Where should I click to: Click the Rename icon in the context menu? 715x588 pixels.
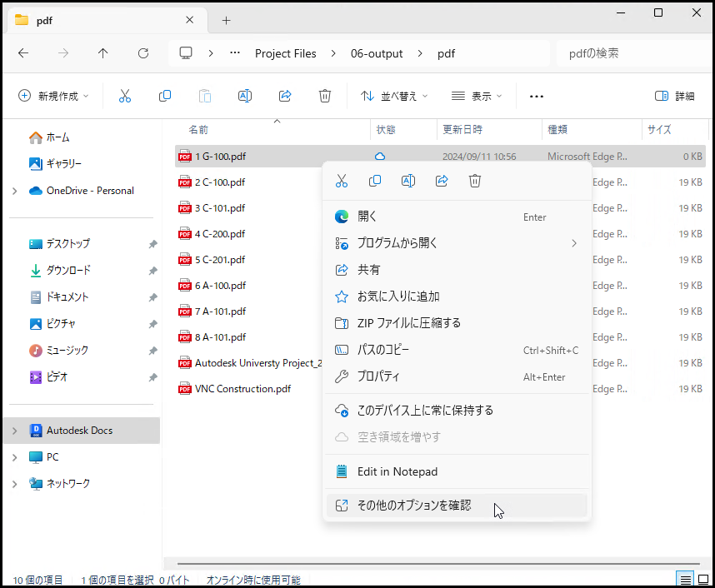coord(408,181)
